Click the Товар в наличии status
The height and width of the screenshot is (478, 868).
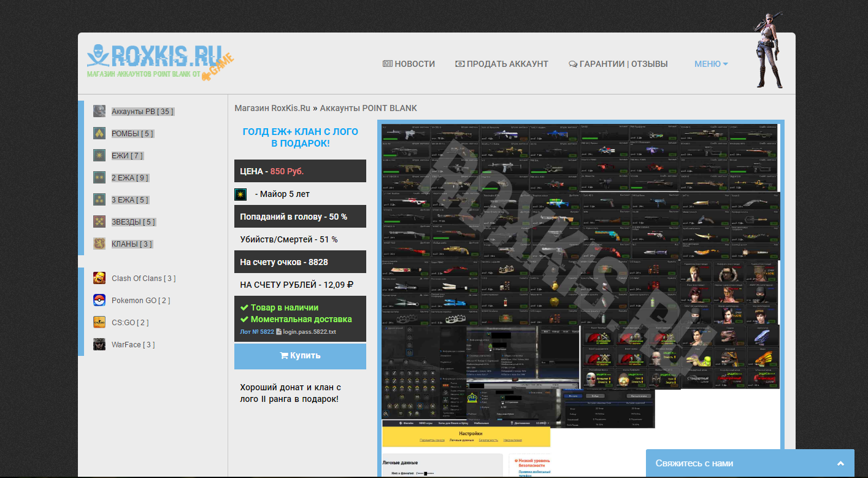[279, 307]
